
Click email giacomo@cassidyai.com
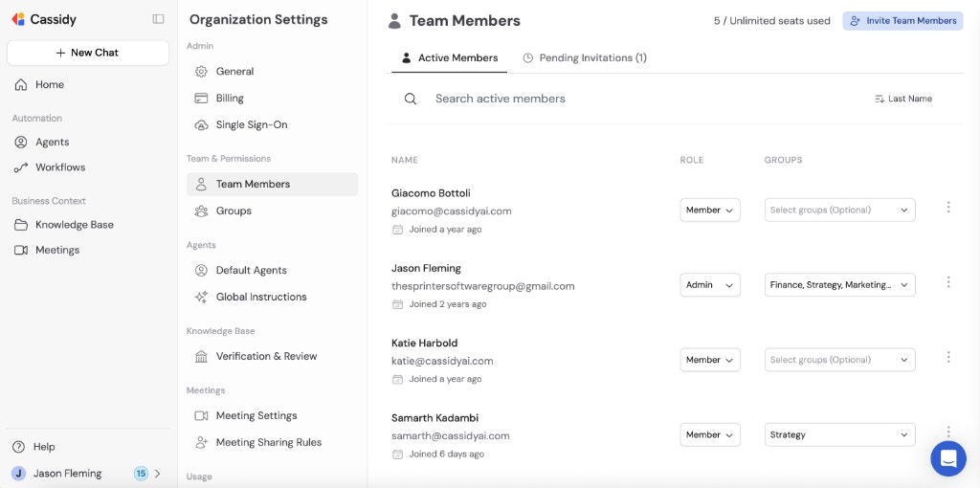click(452, 211)
